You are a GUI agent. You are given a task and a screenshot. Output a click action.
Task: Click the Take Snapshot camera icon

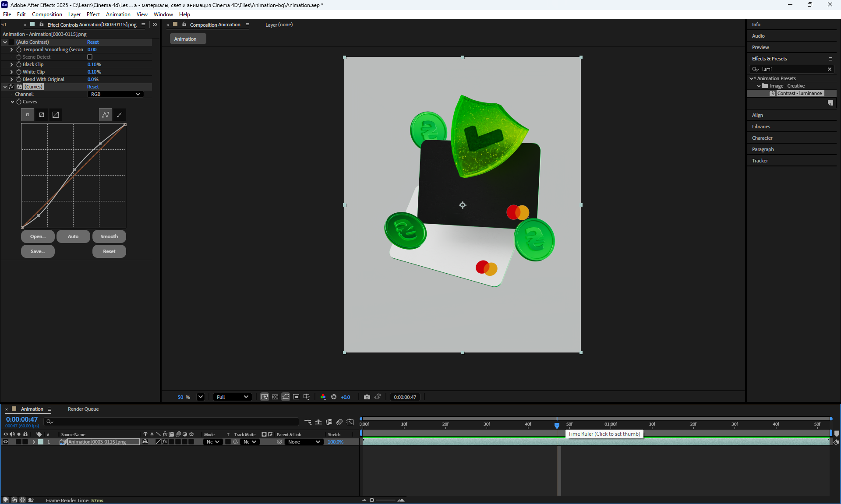(x=367, y=397)
